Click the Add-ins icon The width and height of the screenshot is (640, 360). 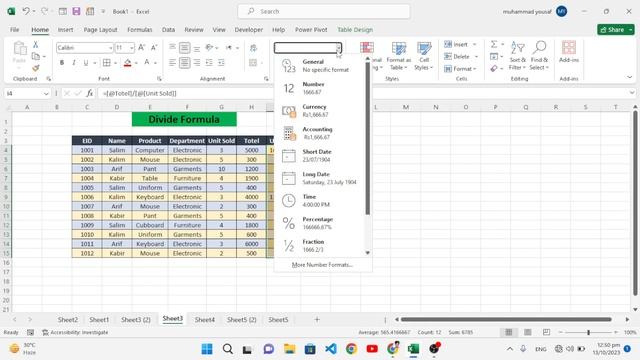click(569, 52)
